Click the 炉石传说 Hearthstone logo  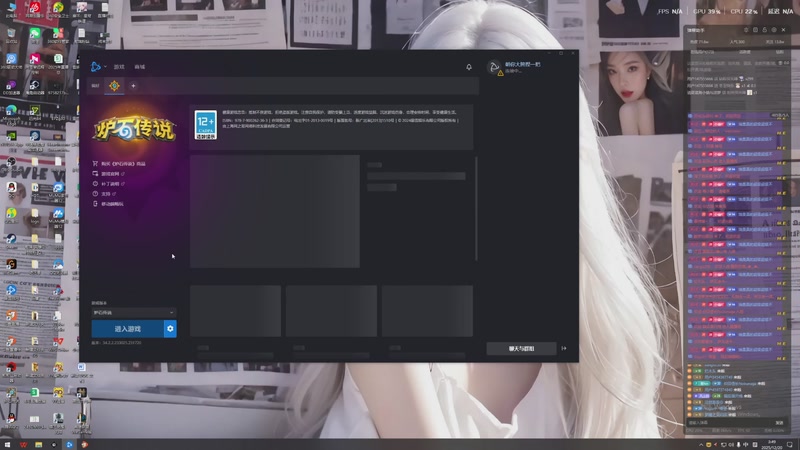(x=134, y=129)
